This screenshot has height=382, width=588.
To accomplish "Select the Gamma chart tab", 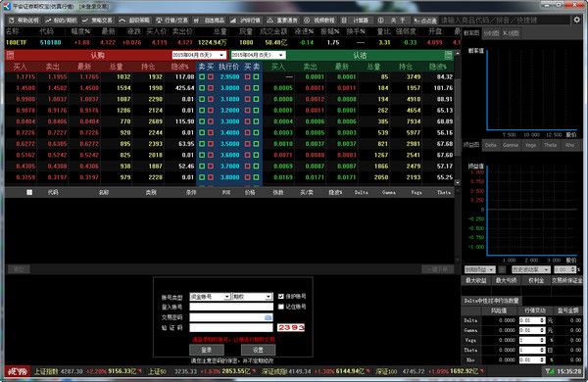I will pyautogui.click(x=511, y=145).
